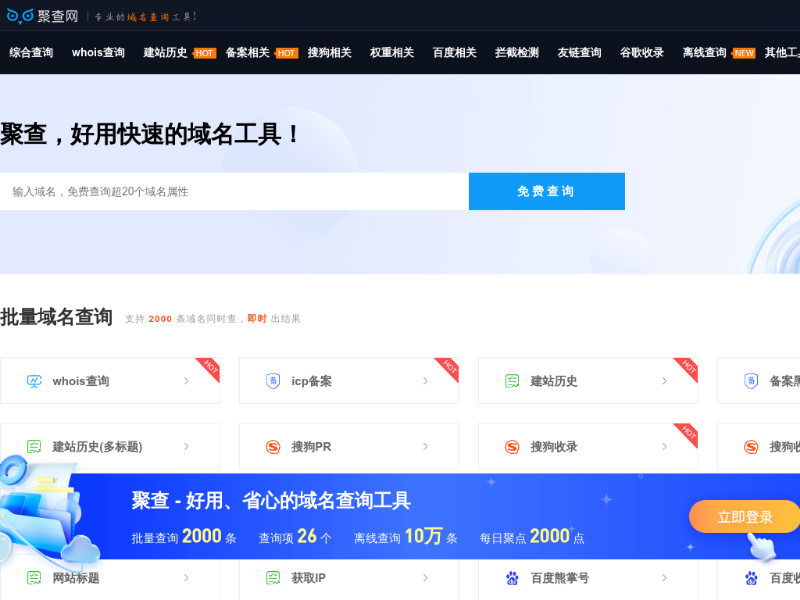Open the 百度相关 menu item

(x=455, y=53)
